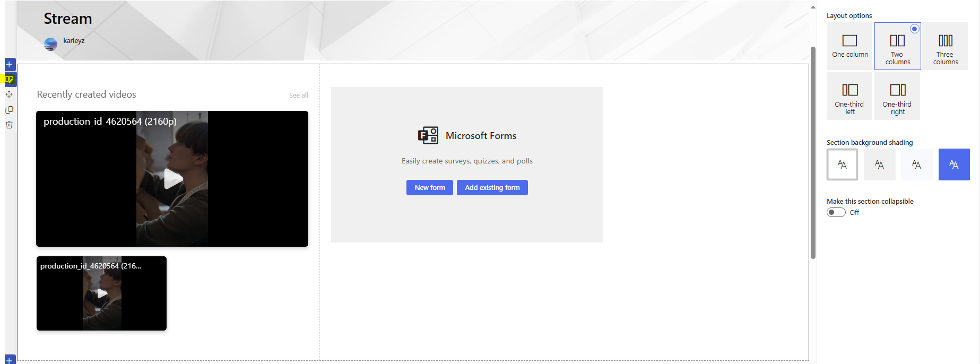
Task: Choose the Three columns layout
Action: [x=946, y=46]
